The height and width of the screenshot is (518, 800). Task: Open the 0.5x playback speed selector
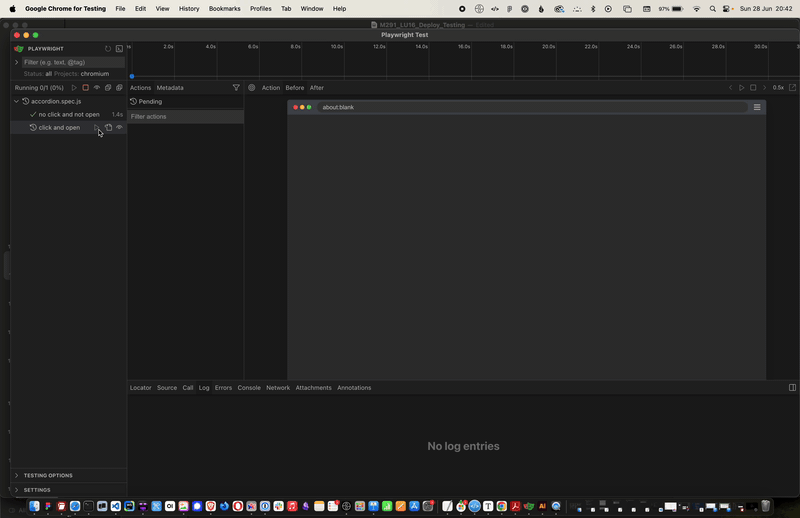(x=778, y=88)
